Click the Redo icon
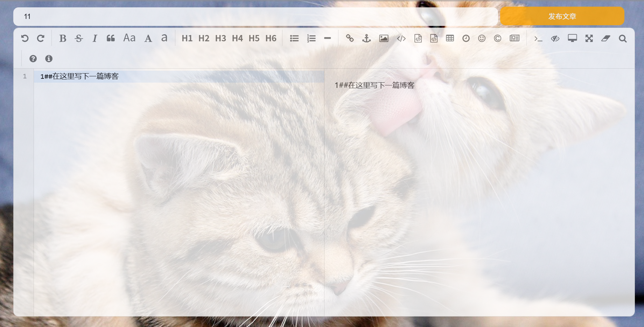 tap(41, 38)
